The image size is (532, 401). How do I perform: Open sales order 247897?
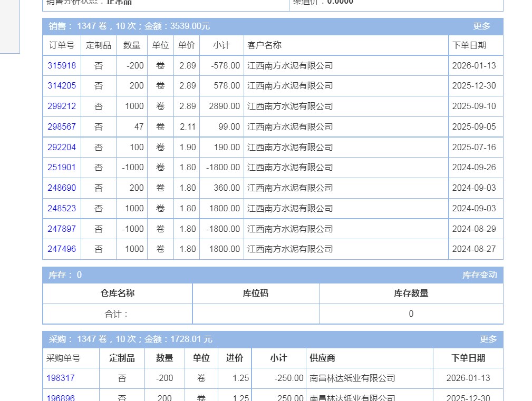click(62, 229)
